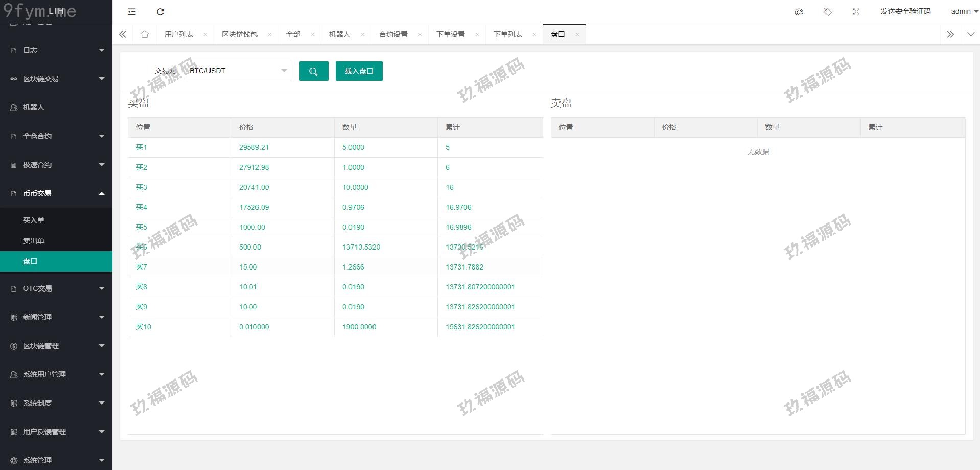Click 发送安全验证码 link in header
This screenshot has width=980, height=470.
pos(905,11)
